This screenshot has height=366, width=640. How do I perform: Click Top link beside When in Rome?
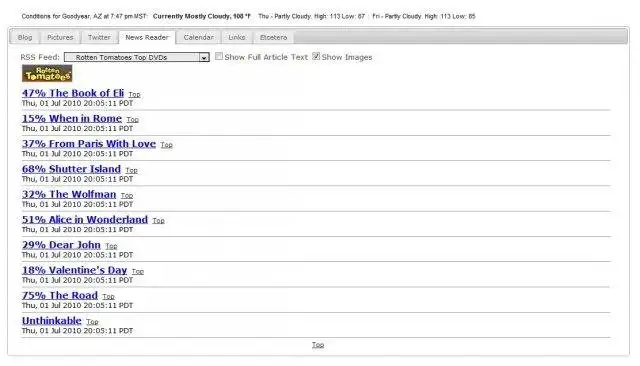point(132,120)
